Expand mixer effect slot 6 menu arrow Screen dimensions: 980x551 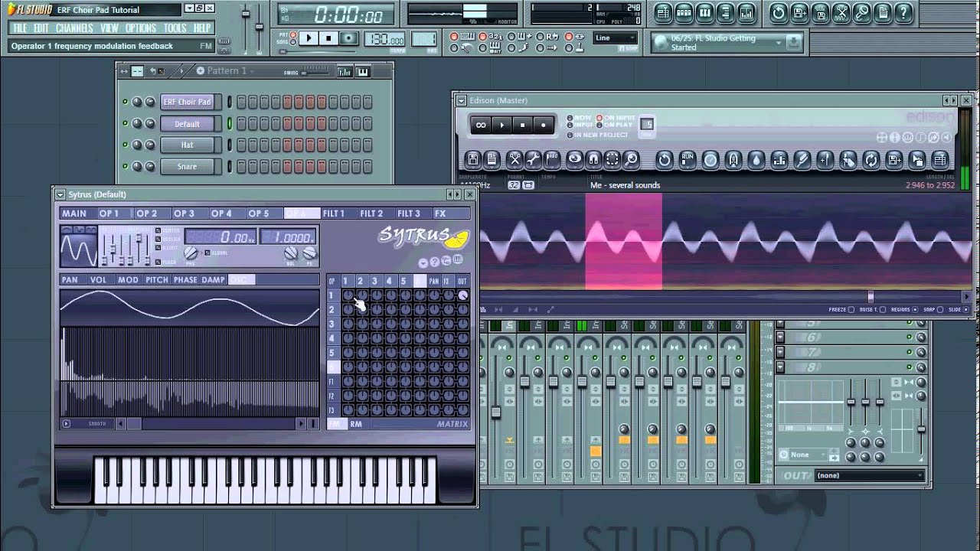click(x=779, y=337)
